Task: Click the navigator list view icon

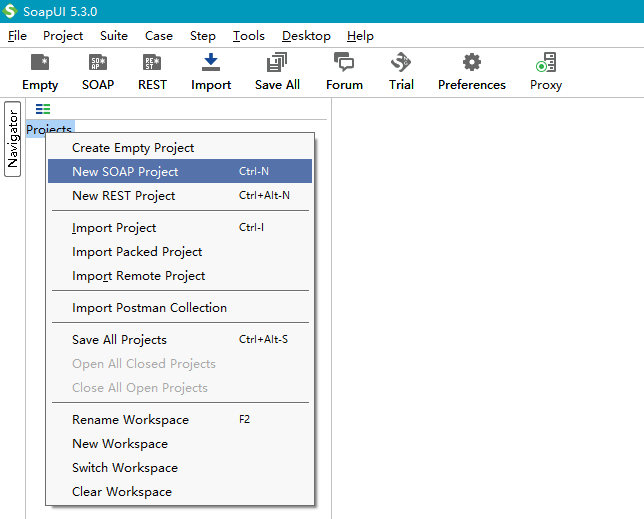Action: (43, 109)
